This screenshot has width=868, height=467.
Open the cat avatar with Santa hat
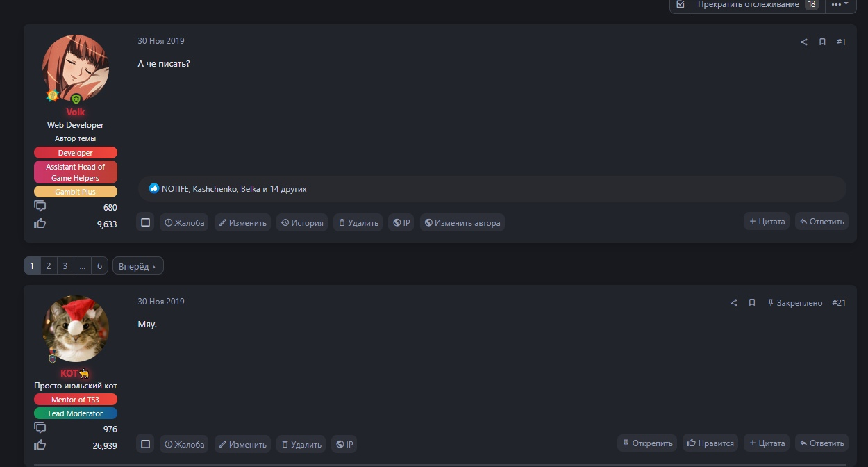[x=76, y=329]
